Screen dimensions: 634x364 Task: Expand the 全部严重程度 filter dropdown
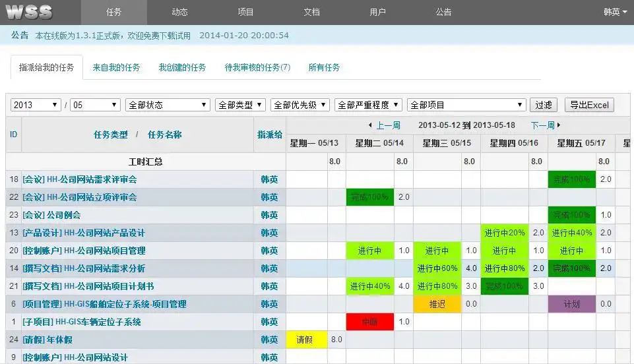(x=368, y=105)
